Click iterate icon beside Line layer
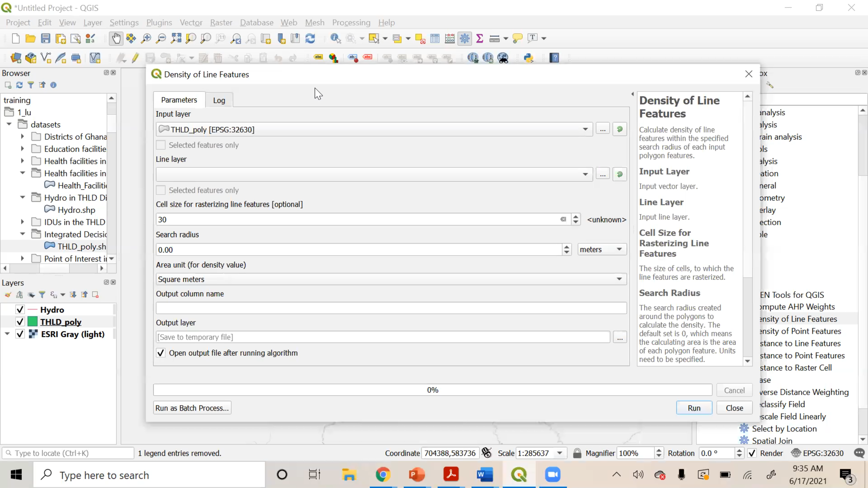868x488 pixels. tap(619, 174)
